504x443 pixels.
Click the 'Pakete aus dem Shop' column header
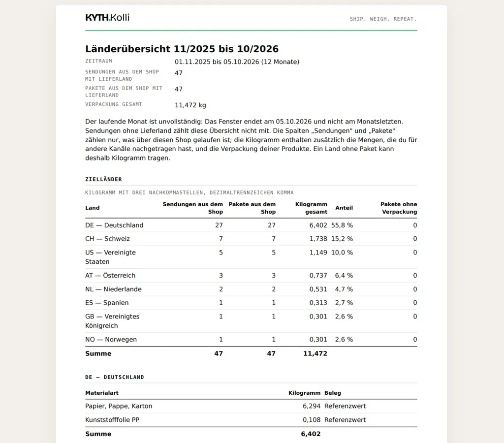pyautogui.click(x=252, y=208)
